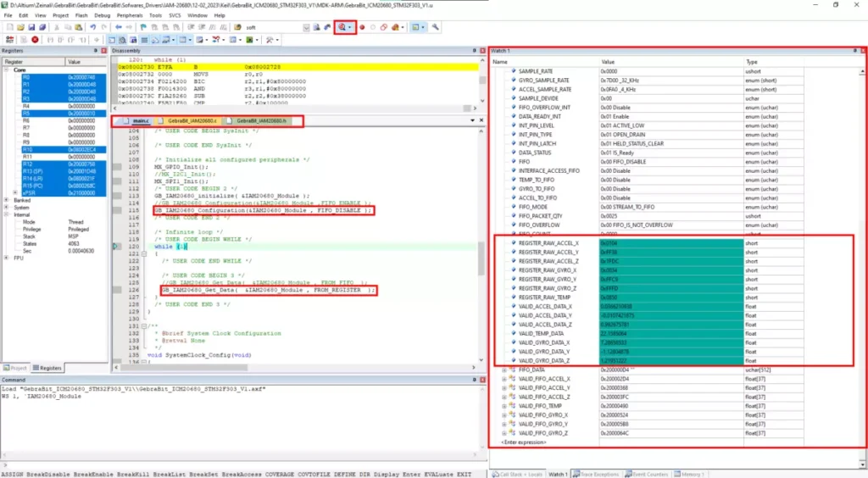868x478 pixels.
Task: Click the Undo arrow in toolbar
Action: click(92, 27)
